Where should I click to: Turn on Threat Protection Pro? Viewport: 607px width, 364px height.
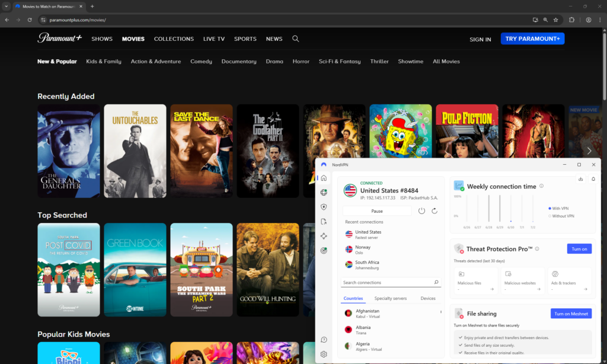(x=579, y=248)
